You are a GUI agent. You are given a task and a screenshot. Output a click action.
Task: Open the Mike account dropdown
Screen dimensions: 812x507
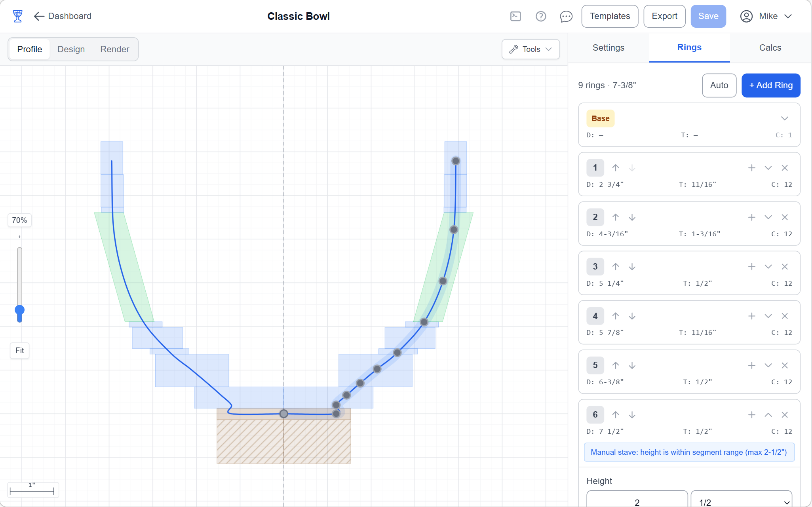pos(767,16)
